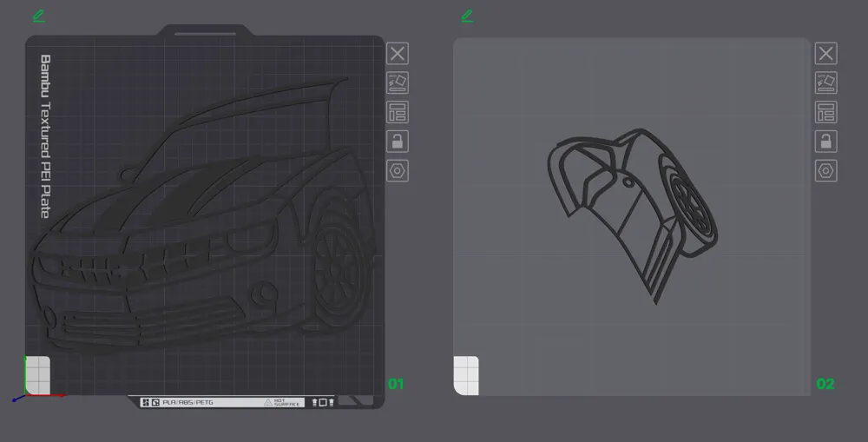This screenshot has height=442, width=868.
Task: Toggle lock on plate 02
Action: coord(826,142)
